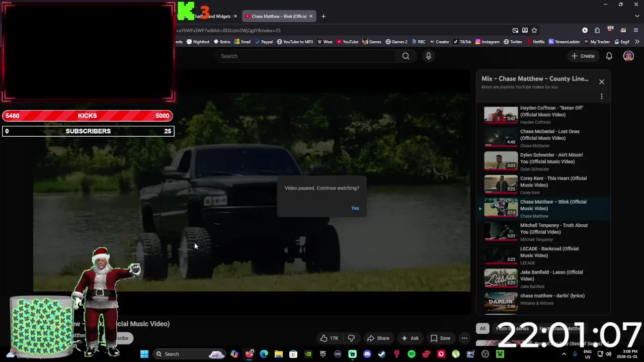644x362 pixels.
Task: Open Jake Banfield - Lasso video
Action: pyautogui.click(x=543, y=279)
